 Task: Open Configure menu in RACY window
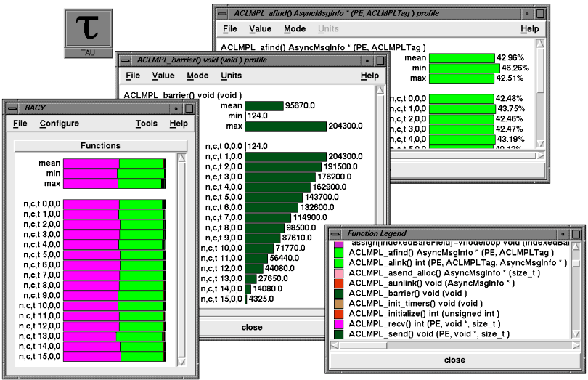[59, 124]
